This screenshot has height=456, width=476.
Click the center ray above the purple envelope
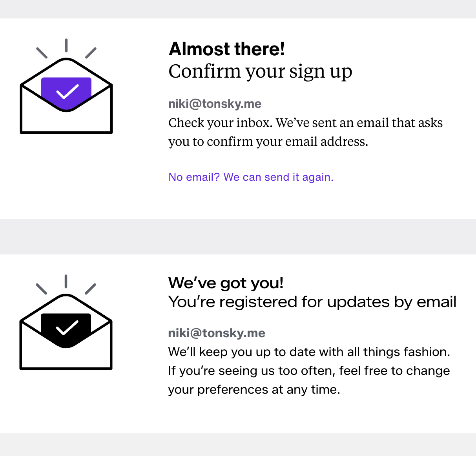[x=66, y=45]
